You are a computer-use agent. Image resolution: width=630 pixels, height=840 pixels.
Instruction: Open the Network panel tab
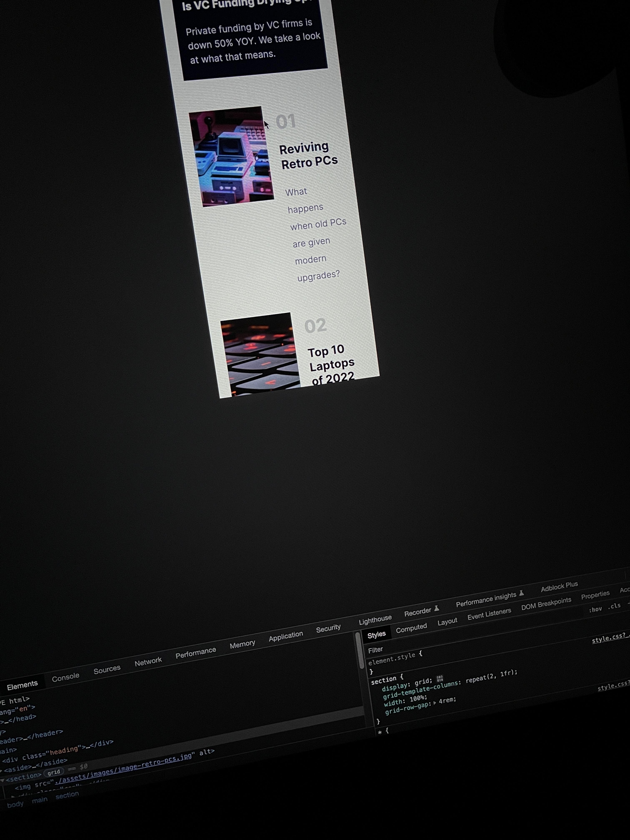click(x=148, y=662)
